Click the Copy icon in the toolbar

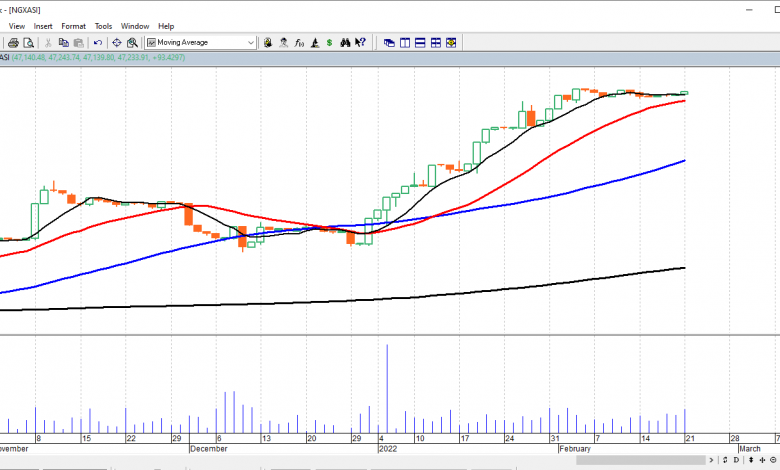coord(63,43)
